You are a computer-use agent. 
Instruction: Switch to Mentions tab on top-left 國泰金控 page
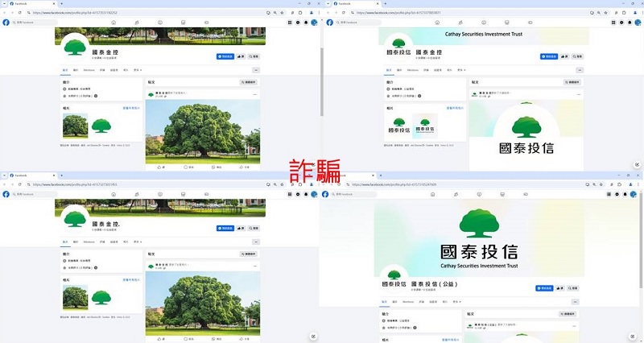coord(89,70)
